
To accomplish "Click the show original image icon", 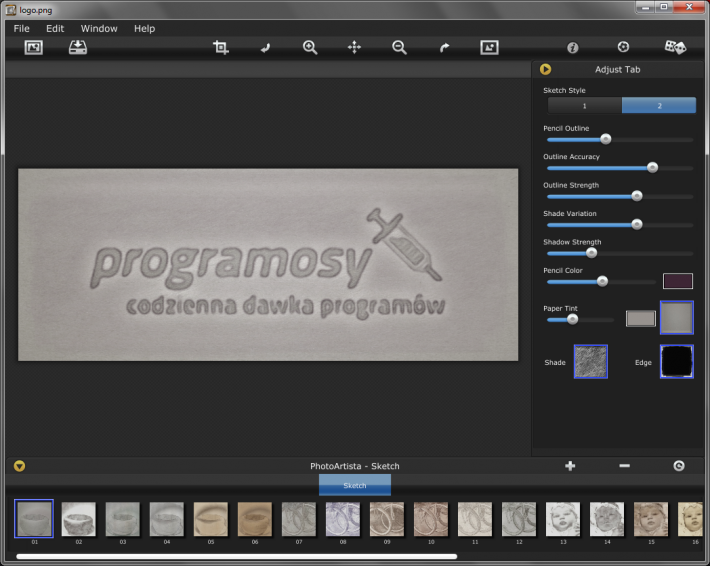I will [489, 47].
